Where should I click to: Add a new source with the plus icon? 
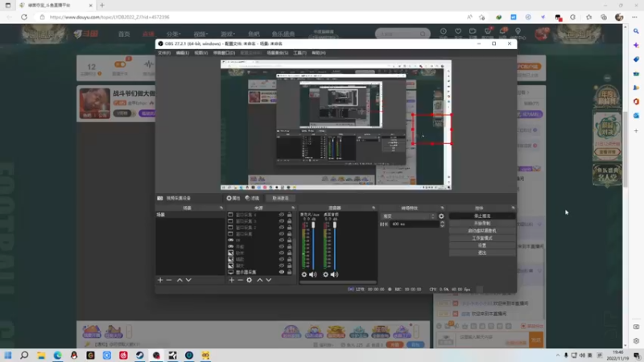(232, 280)
